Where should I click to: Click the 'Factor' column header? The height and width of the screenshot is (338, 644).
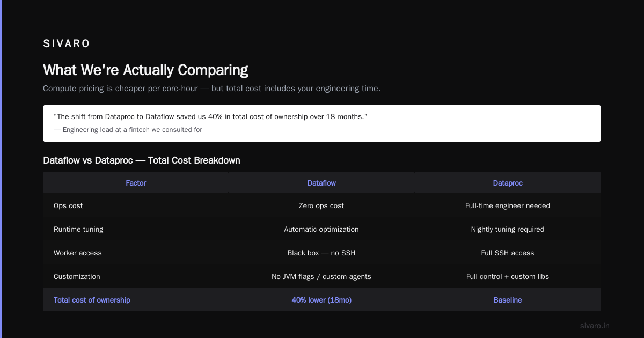coord(136,183)
